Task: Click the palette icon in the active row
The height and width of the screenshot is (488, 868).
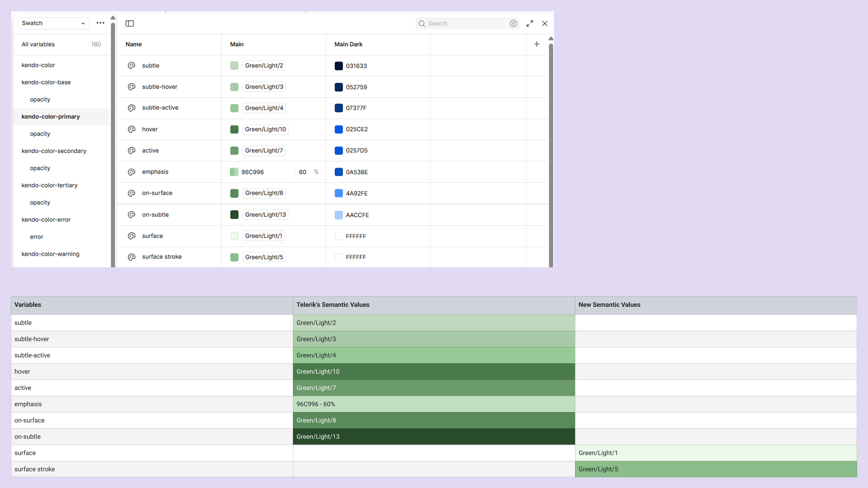Action: point(131,150)
